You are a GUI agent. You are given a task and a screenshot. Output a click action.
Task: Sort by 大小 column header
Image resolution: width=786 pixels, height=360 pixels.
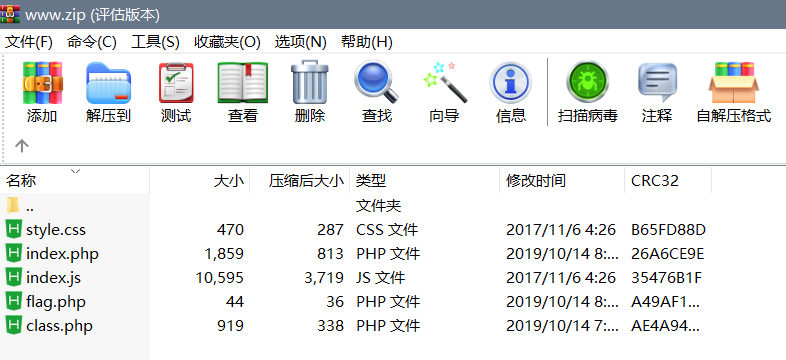click(200, 181)
